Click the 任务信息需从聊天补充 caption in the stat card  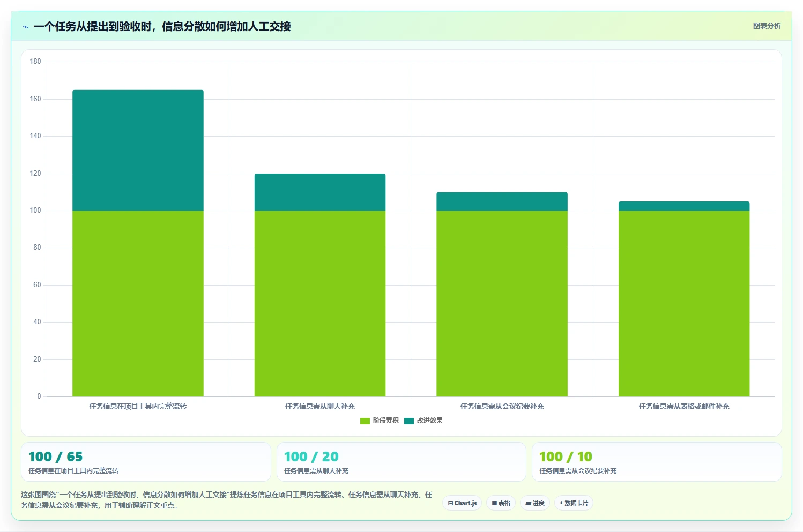coord(316,471)
